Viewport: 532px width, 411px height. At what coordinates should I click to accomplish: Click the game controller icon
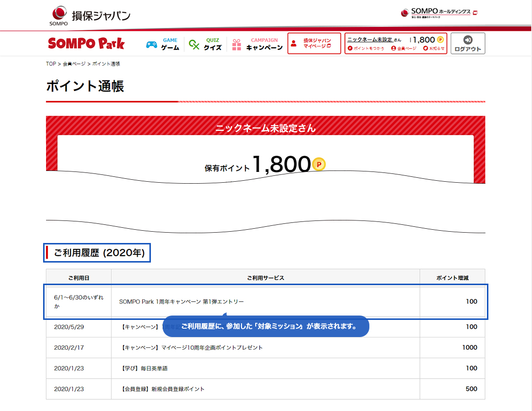[151, 45]
